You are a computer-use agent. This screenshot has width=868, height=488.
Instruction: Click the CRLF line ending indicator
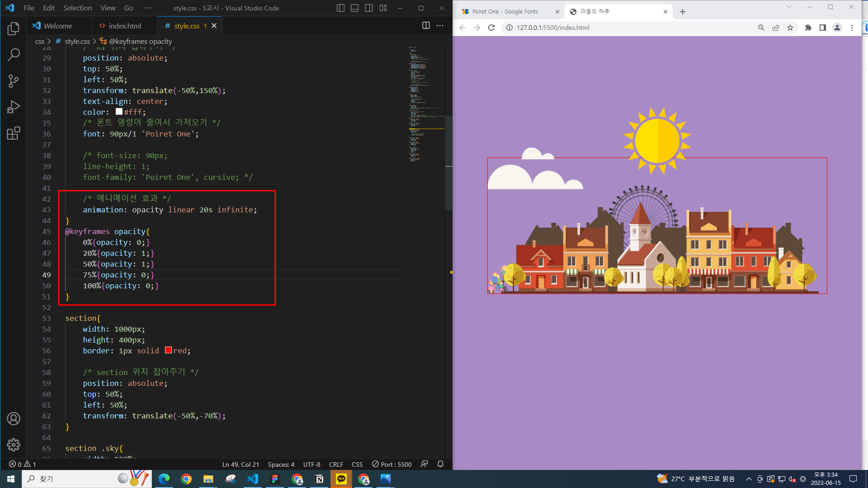[x=336, y=464]
